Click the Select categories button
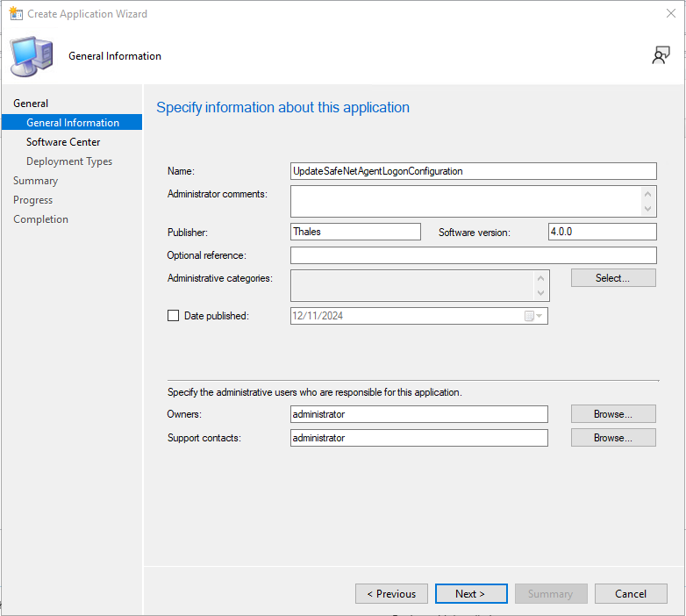The image size is (686, 616). (x=613, y=278)
